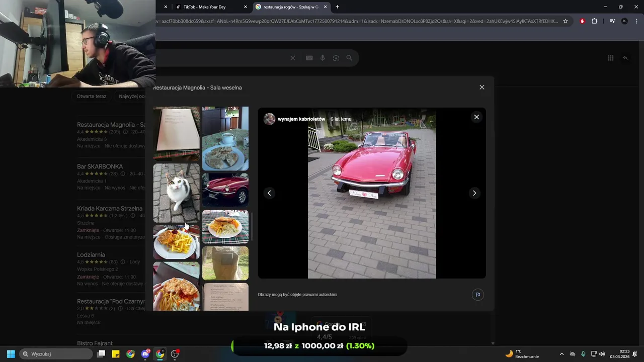The width and height of the screenshot is (644, 362).
Task: Open the Chrome three-dot menu
Action: click(636, 21)
